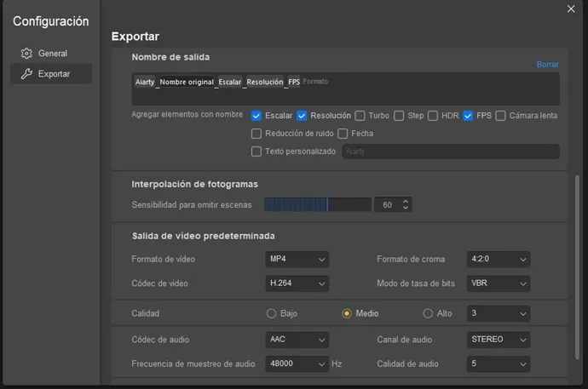This screenshot has width=588, height=389.
Task: Click the Exportar wrench icon
Action: pyautogui.click(x=26, y=74)
